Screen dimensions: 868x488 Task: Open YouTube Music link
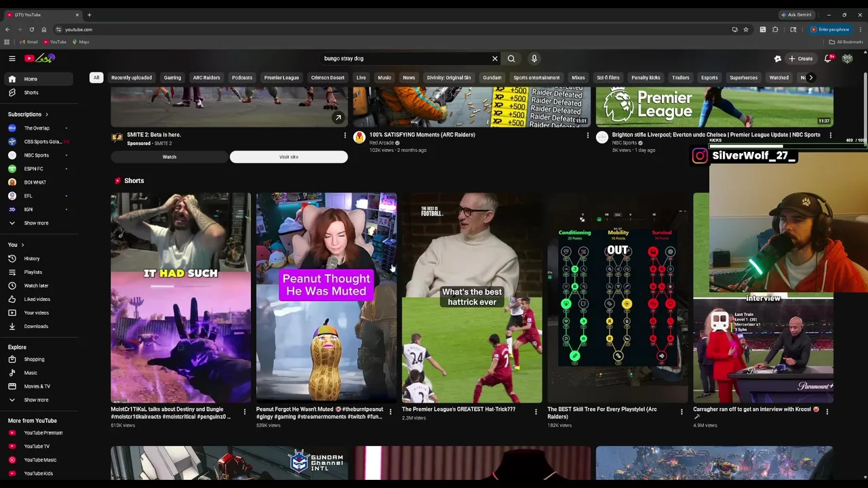(40, 460)
